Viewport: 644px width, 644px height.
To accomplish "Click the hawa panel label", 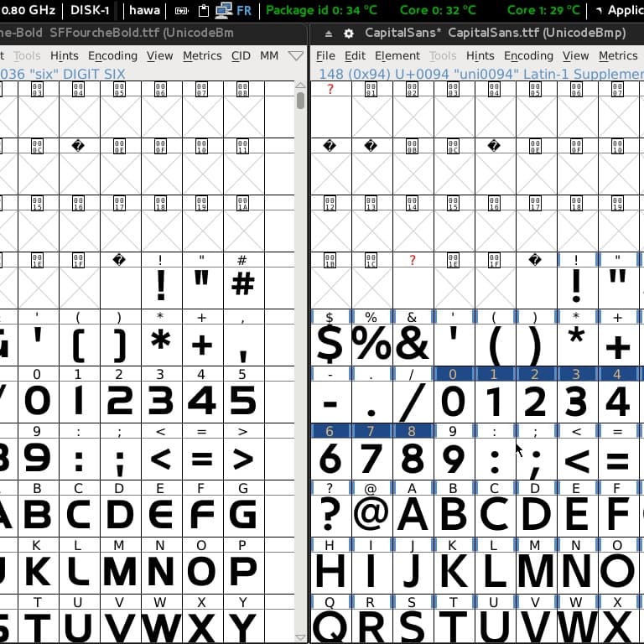I will 144,10.
